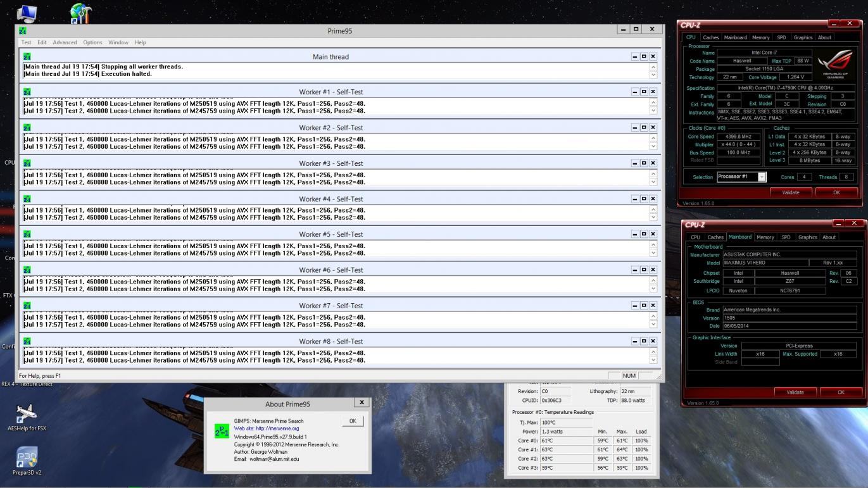Switch to Memory tab in lower CPU-Z window

pos(765,237)
